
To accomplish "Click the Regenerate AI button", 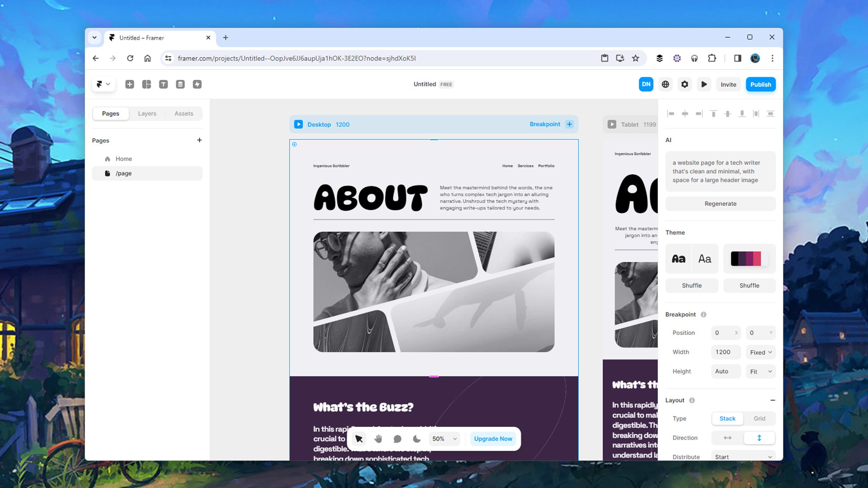I will pos(721,203).
